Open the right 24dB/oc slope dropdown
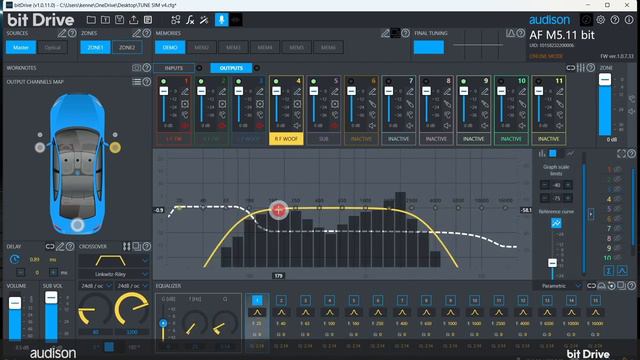This screenshot has width=640, height=360. [x=132, y=286]
